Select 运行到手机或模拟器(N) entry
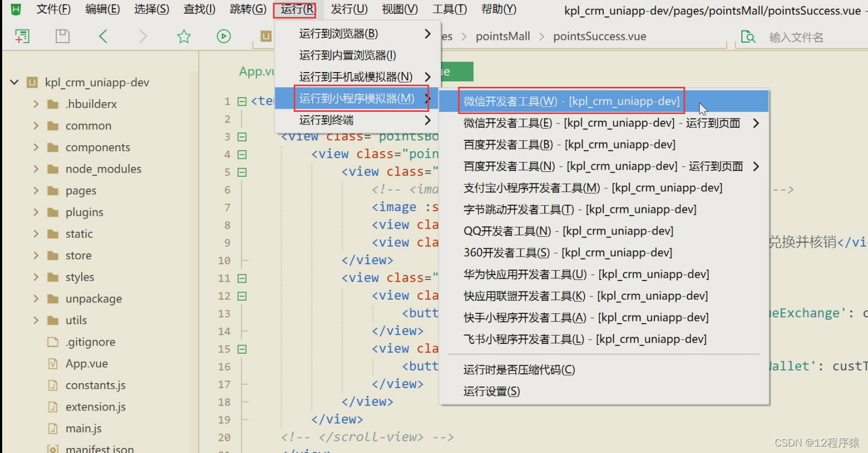Viewport: 868px width, 453px height. (358, 77)
